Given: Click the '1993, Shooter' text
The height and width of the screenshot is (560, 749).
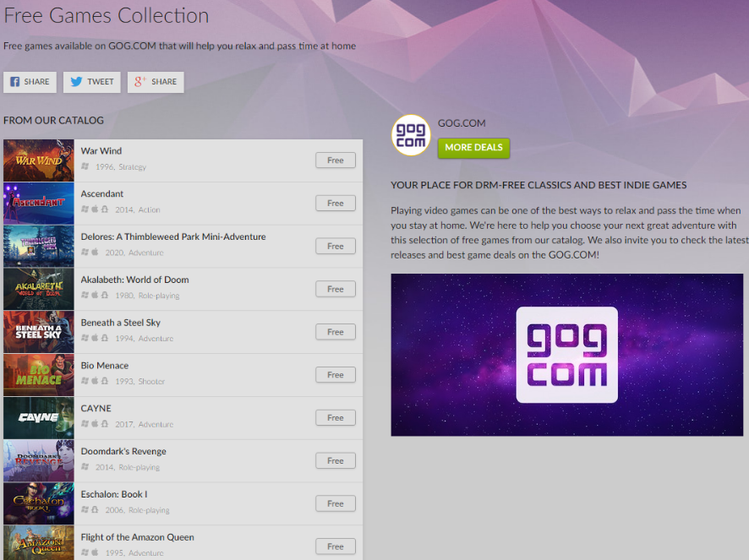Looking at the screenshot, I should coord(140,382).
